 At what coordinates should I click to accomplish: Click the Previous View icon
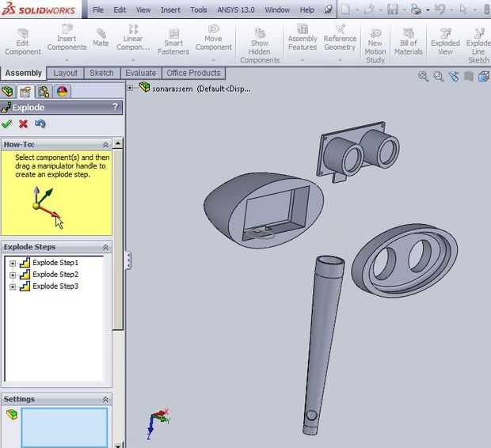454,76
